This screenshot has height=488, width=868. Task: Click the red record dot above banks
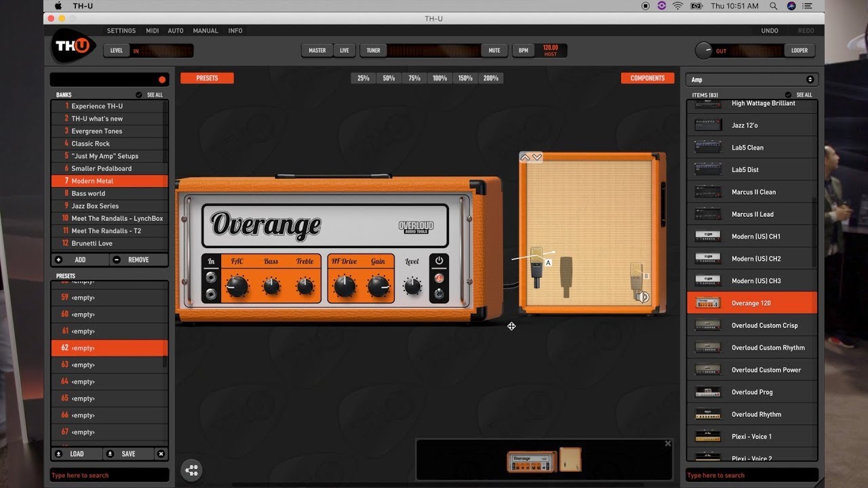pyautogui.click(x=162, y=80)
